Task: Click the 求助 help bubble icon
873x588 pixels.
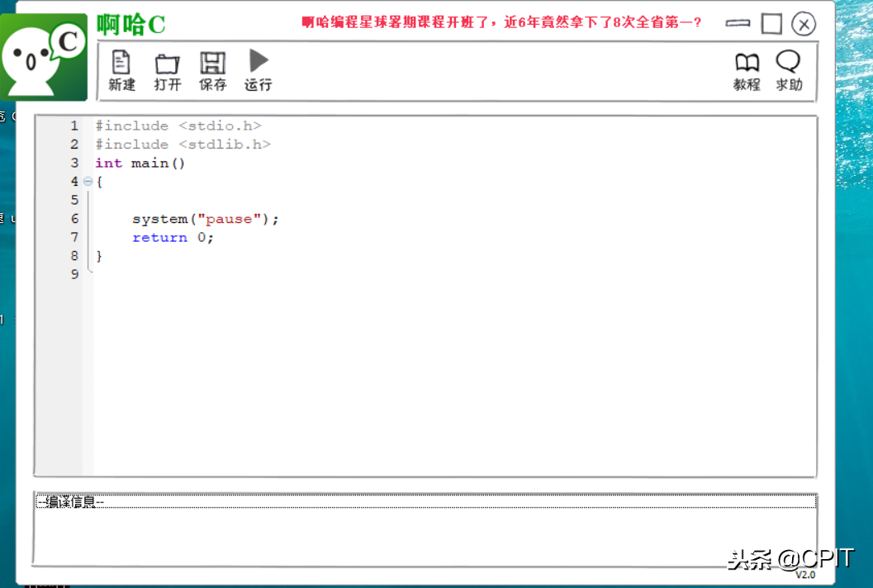Action: click(789, 71)
